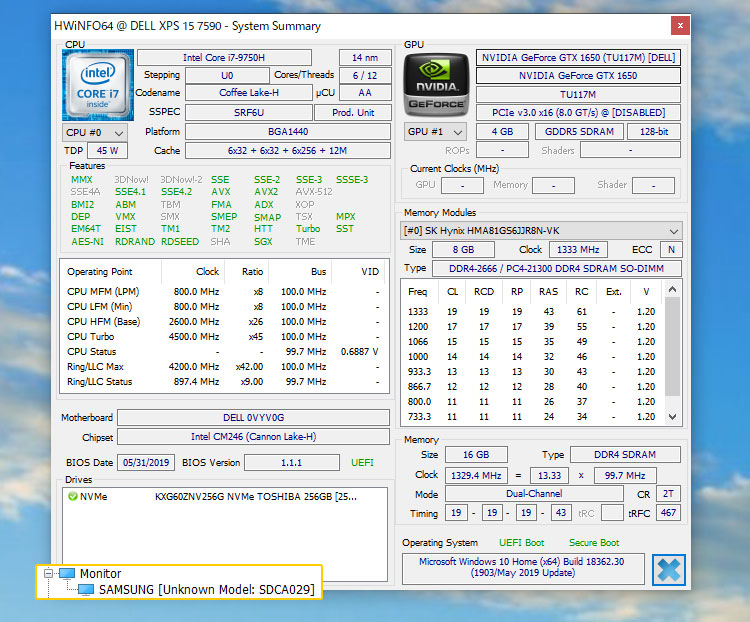Click the CR 2T value field

click(668, 494)
